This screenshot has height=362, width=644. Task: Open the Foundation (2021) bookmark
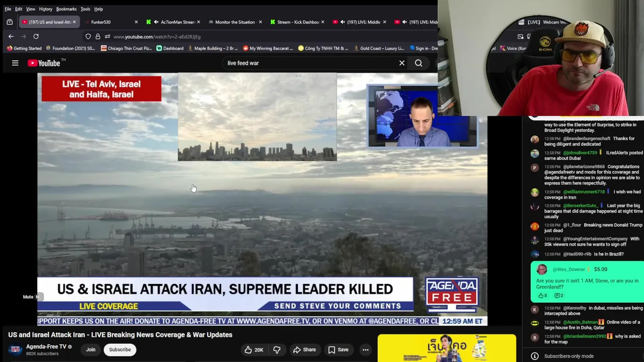tap(70, 48)
